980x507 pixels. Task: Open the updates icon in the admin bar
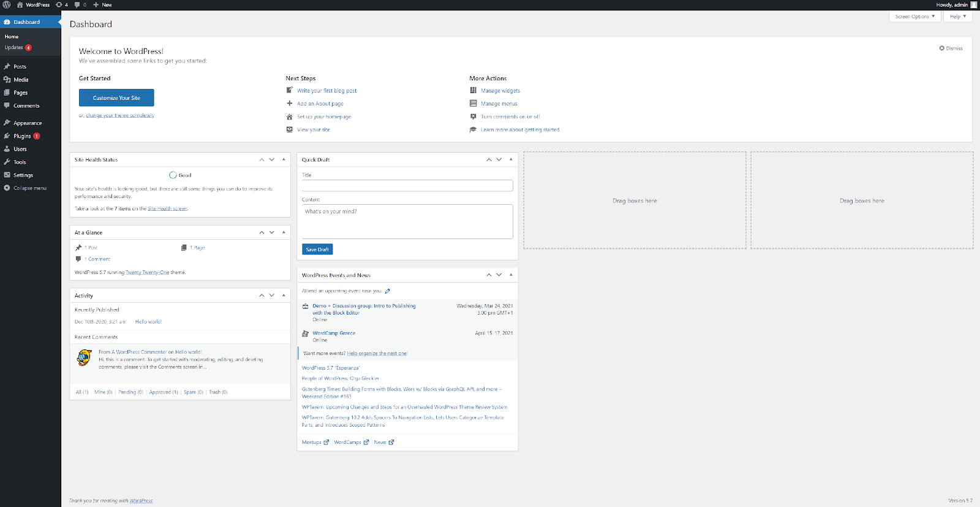(x=59, y=4)
